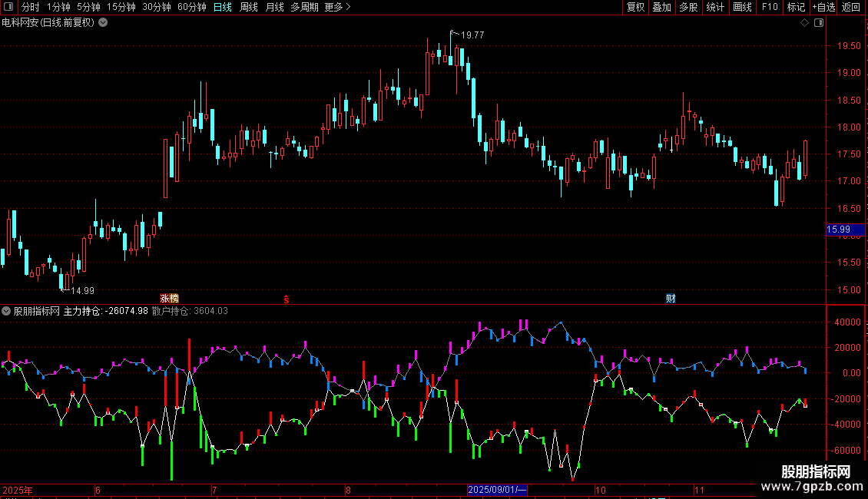This screenshot has width=868, height=499.
Task: Select the 30分钟 period
Action: tap(156, 7)
